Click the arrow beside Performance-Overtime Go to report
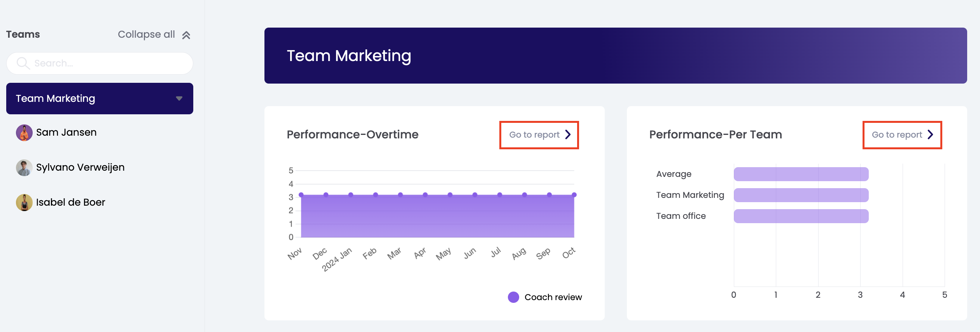 click(x=568, y=135)
